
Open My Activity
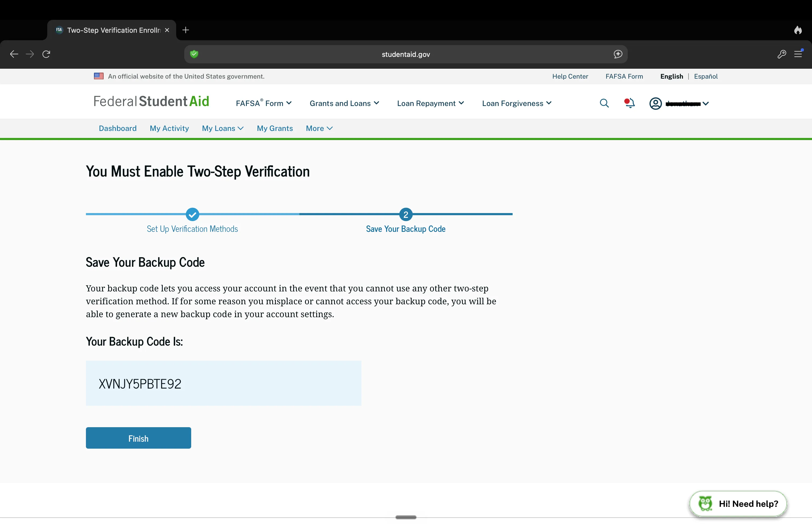pyautogui.click(x=169, y=128)
